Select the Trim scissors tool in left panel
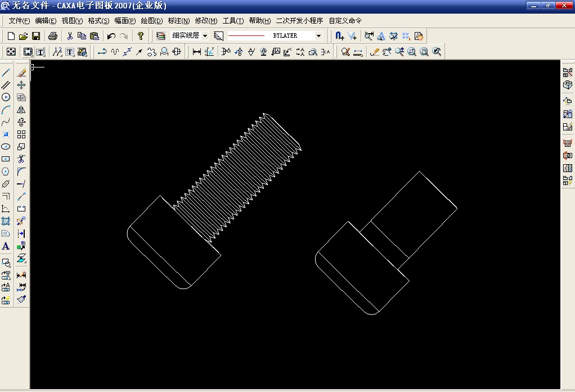575x392 pixels. pos(21,159)
